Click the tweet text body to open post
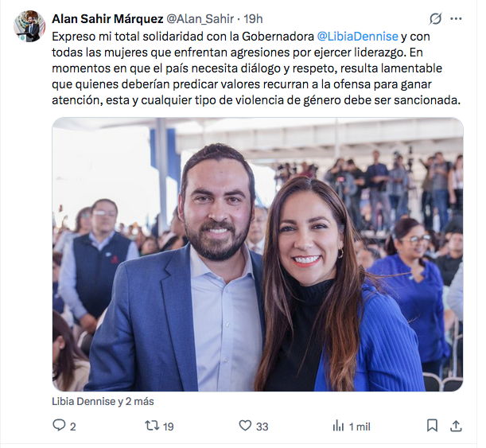 coord(256,68)
